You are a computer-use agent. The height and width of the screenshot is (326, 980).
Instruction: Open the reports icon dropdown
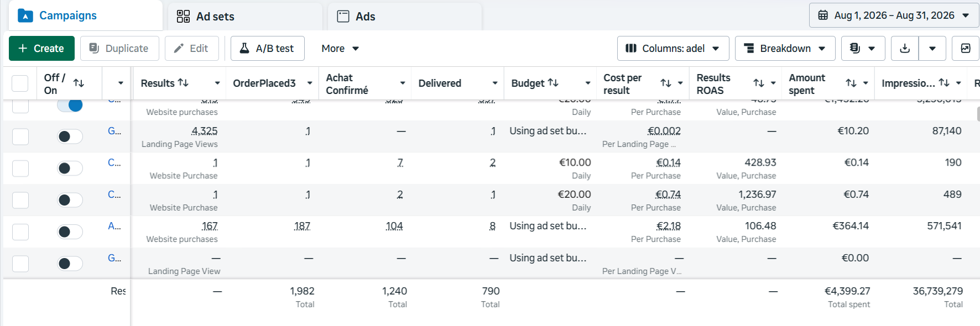pos(863,49)
